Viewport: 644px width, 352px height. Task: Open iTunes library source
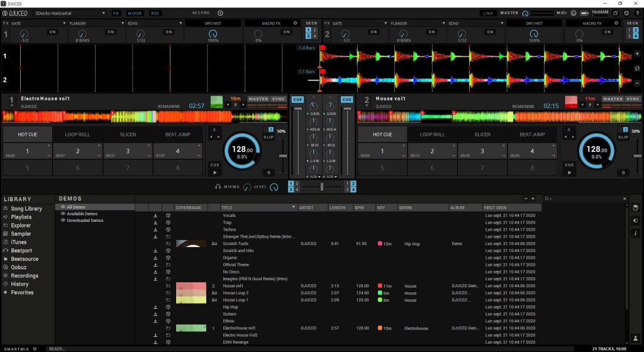coord(18,242)
